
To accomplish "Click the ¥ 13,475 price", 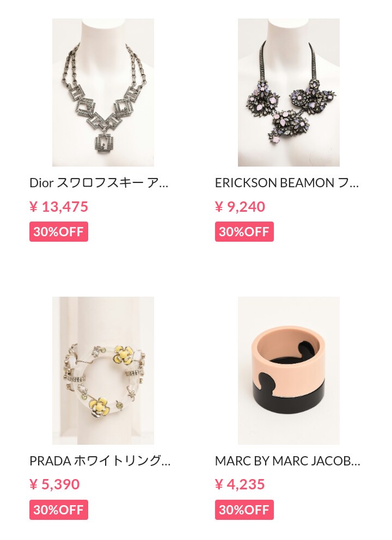I will click(x=59, y=207).
